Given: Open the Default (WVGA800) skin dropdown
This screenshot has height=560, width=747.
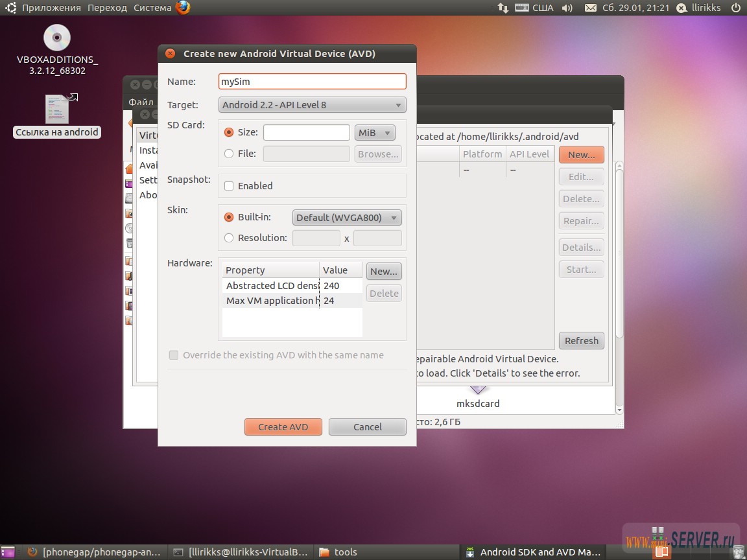Looking at the screenshot, I should click(x=347, y=218).
